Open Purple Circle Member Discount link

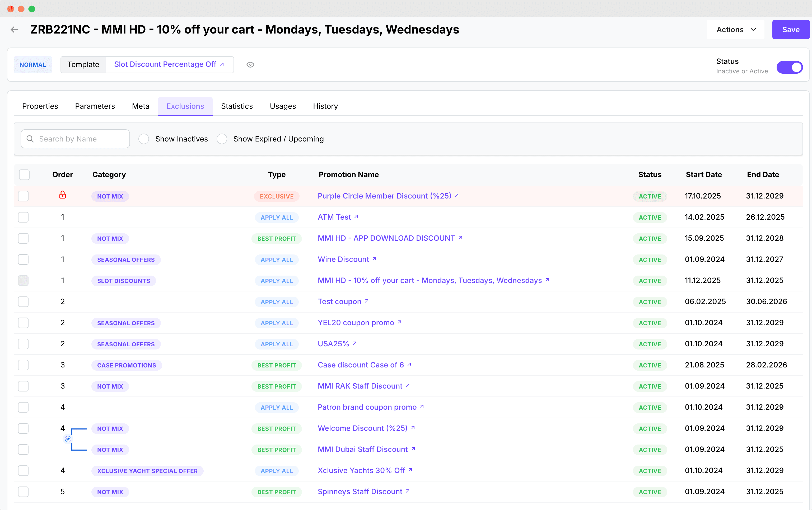[x=384, y=196]
